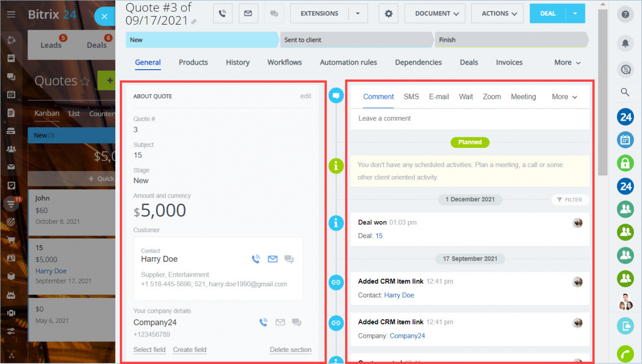642x364 pixels.
Task: Open chat with Harry Doe
Action: (289, 259)
